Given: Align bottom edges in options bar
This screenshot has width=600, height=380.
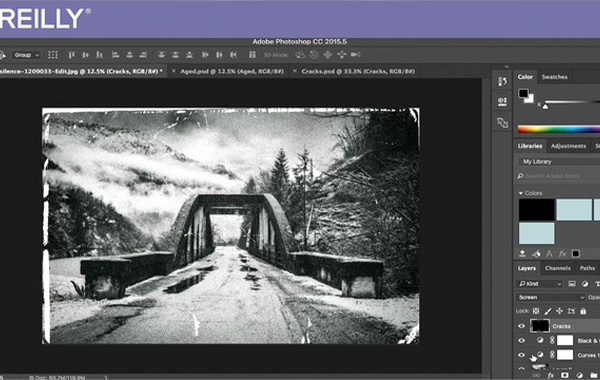Looking at the screenshot, I should click(x=99, y=55).
